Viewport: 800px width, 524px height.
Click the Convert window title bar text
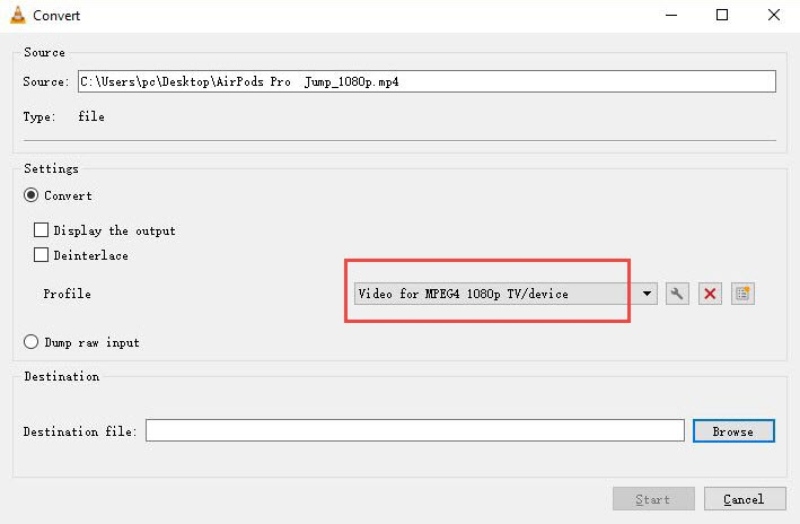tap(57, 16)
